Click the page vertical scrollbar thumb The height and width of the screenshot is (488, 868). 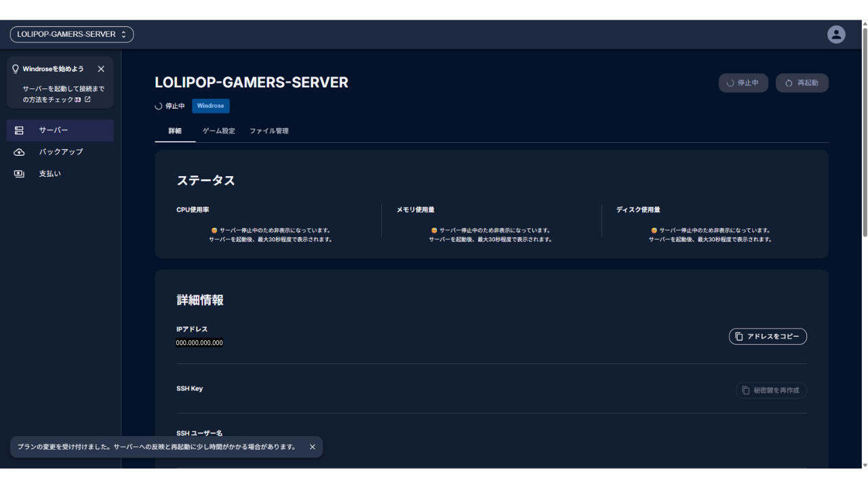865,132
